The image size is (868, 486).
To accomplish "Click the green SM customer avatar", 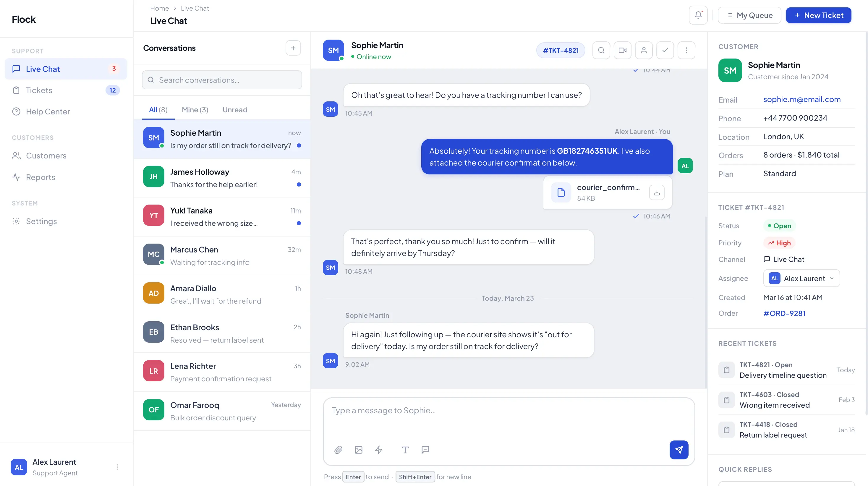I will pyautogui.click(x=730, y=70).
